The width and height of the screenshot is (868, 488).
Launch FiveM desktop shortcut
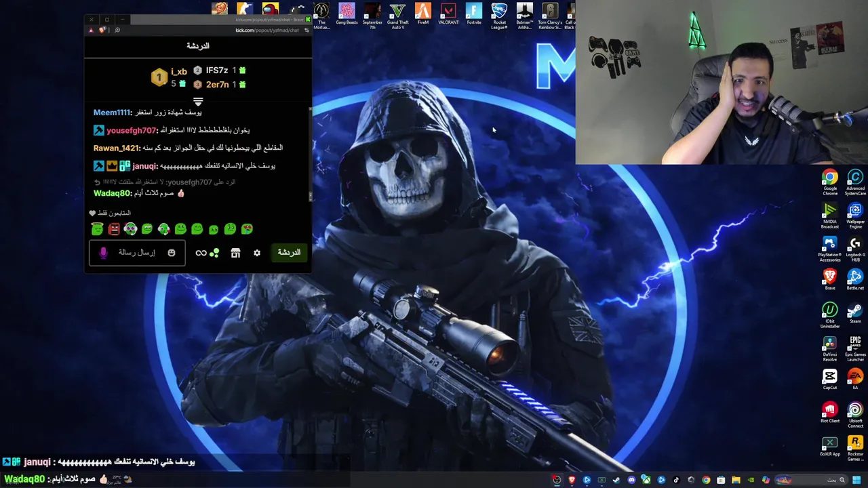click(423, 14)
